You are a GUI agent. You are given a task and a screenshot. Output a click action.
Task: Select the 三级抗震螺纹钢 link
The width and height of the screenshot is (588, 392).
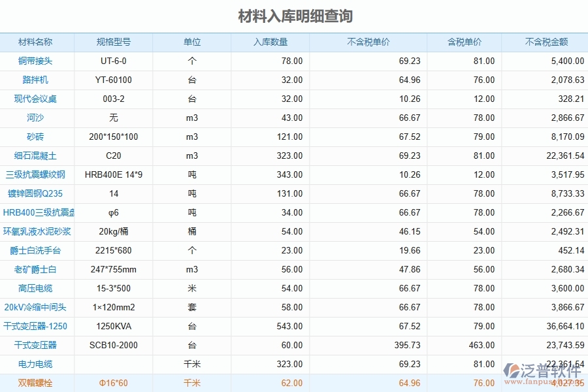pos(35,174)
